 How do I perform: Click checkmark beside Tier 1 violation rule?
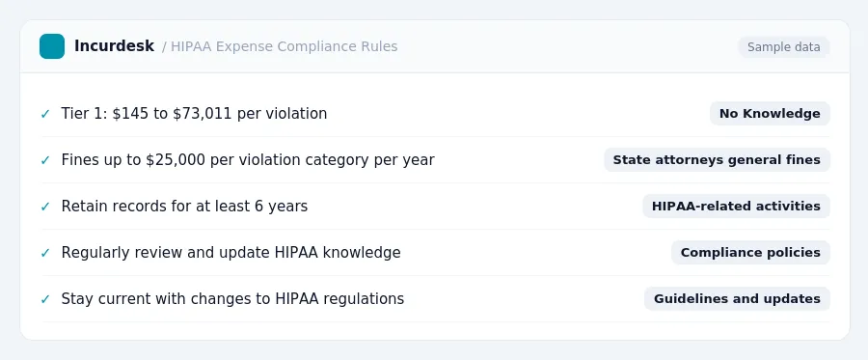coord(45,114)
